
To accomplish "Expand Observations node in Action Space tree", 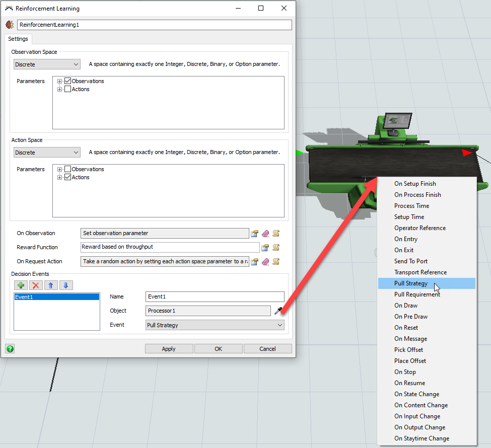I will (60, 169).
